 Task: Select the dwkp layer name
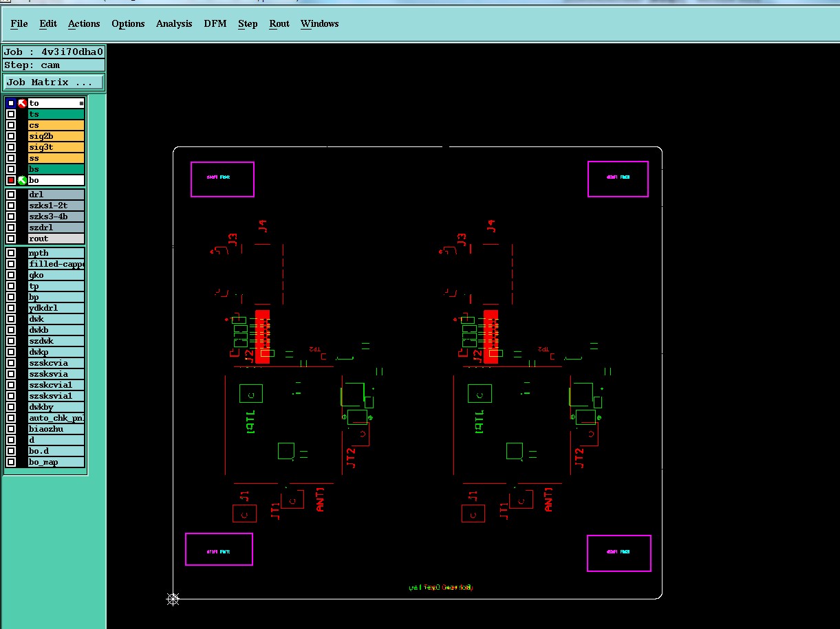coord(56,352)
